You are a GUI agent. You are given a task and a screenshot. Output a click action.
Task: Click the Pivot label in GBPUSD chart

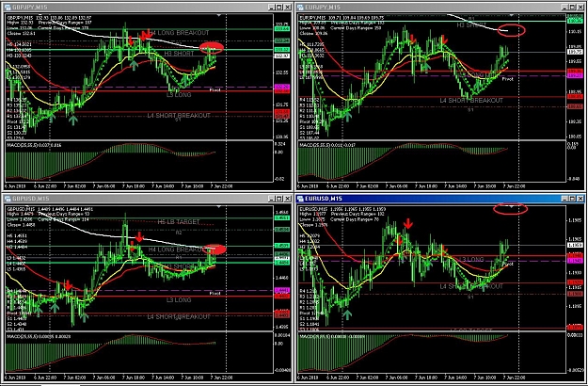(x=215, y=294)
